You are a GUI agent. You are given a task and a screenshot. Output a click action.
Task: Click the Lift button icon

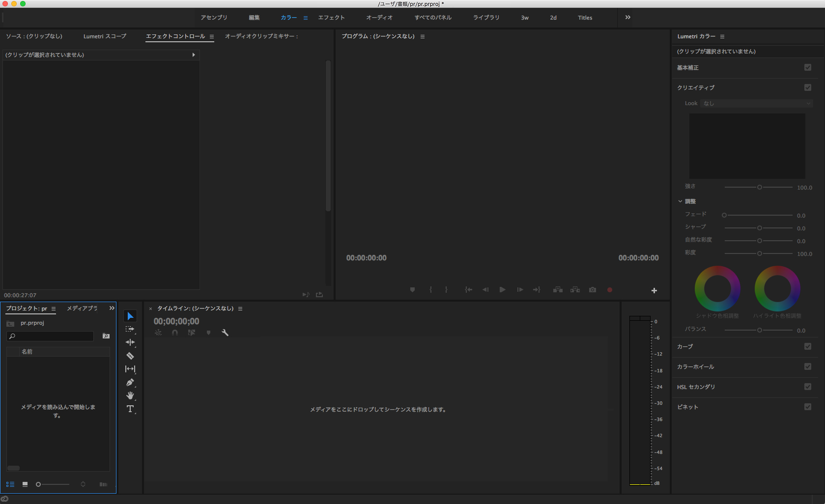pyautogui.click(x=558, y=290)
